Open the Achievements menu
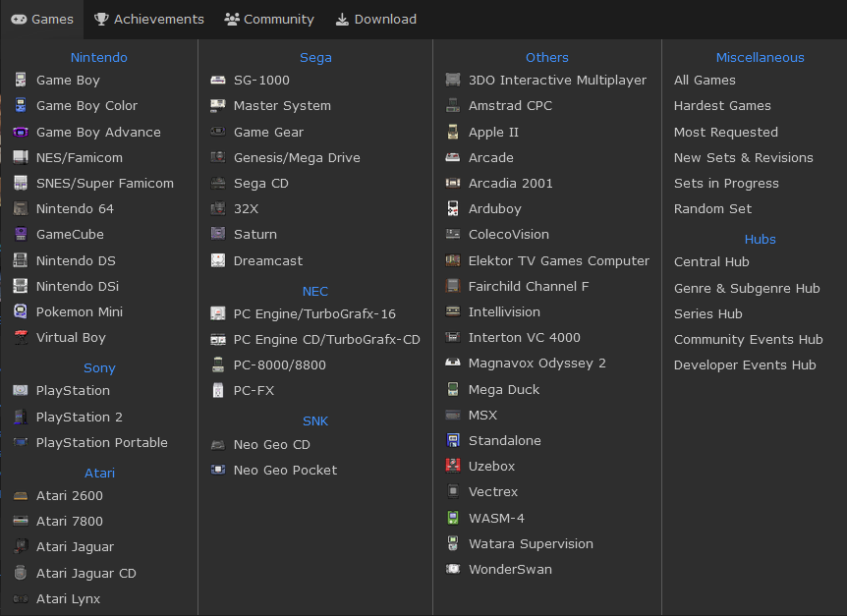The height and width of the screenshot is (616, 847). pos(149,20)
